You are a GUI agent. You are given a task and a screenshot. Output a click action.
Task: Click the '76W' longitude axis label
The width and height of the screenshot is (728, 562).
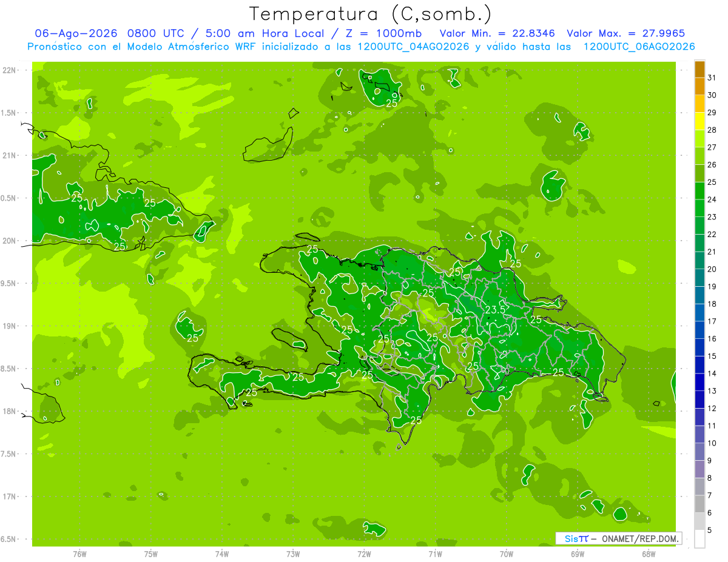pos(79,554)
